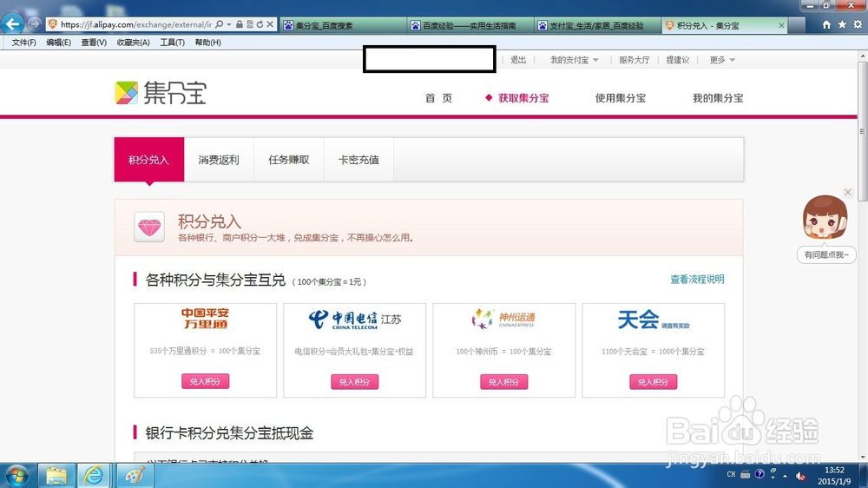Go to 首页 in the navigation

tap(438, 98)
